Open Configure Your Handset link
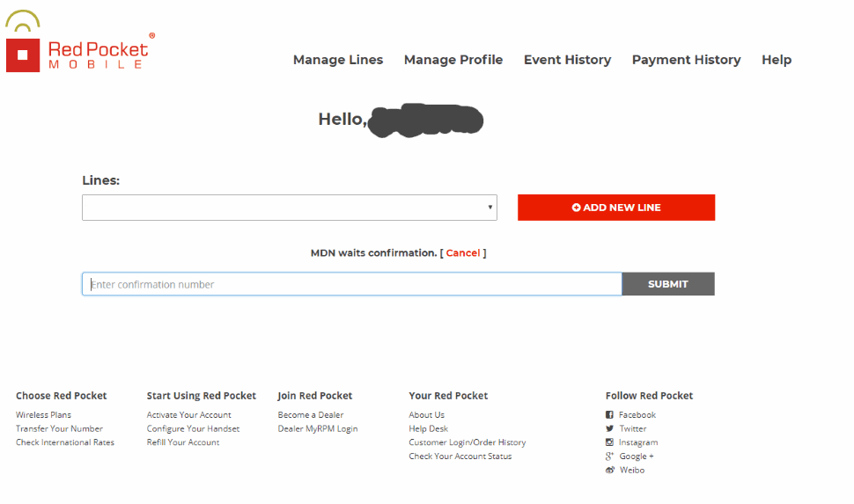The image size is (854, 504). (x=193, y=429)
